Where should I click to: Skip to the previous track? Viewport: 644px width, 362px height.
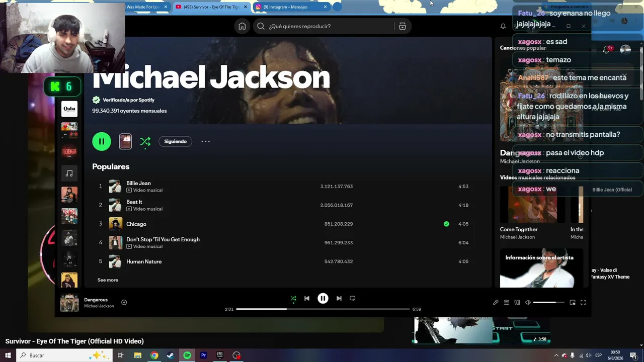click(x=307, y=298)
